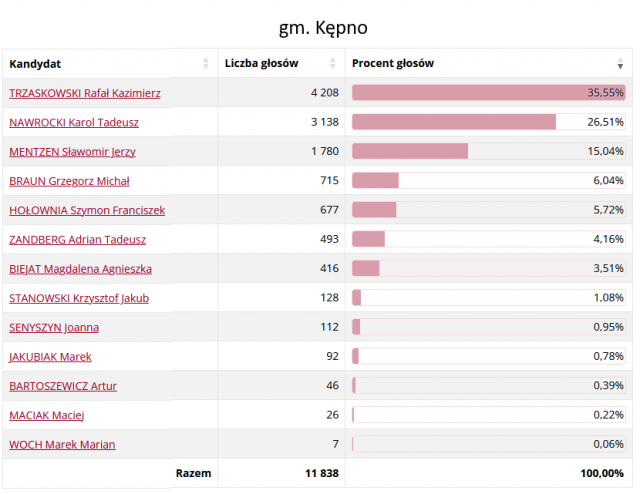Click HOŁOWNIA Szymon Franciszek link

(87, 210)
